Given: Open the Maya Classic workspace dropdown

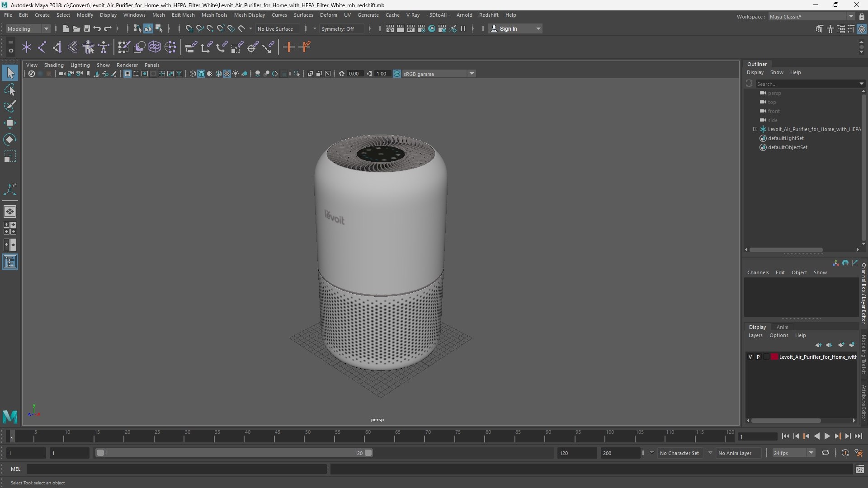Looking at the screenshot, I should pos(812,17).
